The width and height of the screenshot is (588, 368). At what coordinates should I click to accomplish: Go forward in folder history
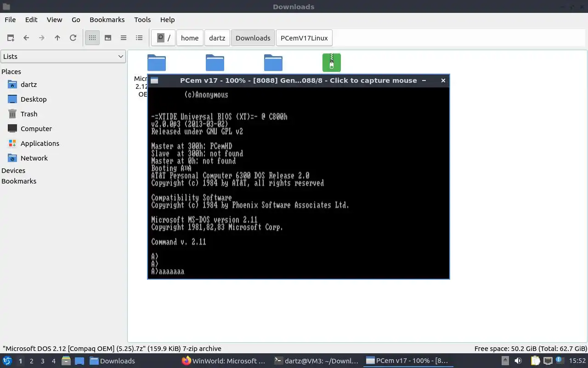pos(42,38)
